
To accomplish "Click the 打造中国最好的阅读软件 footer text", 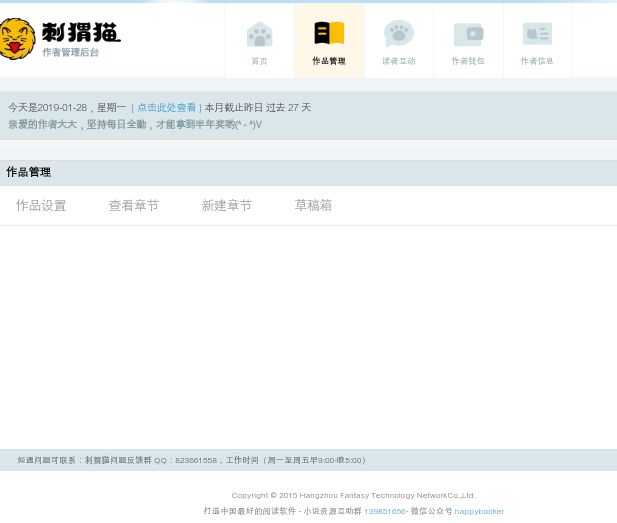I will click(249, 511).
